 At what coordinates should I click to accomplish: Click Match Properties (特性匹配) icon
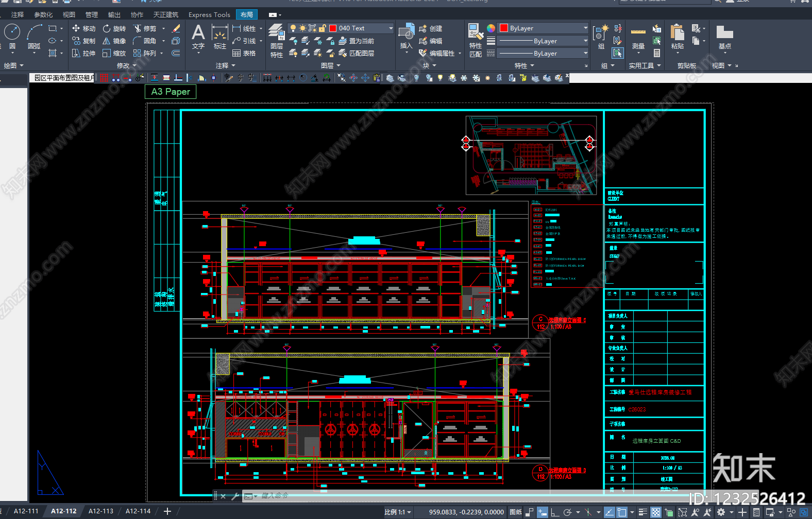pos(476,40)
